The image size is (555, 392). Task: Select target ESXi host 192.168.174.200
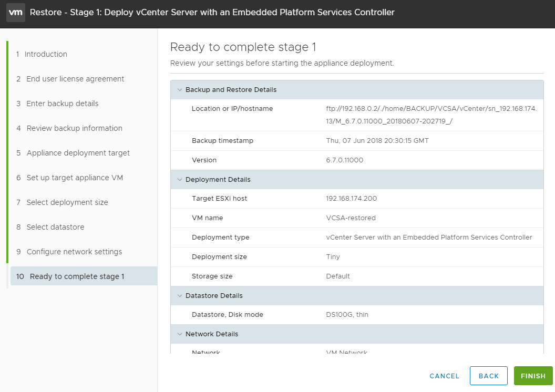coord(352,199)
